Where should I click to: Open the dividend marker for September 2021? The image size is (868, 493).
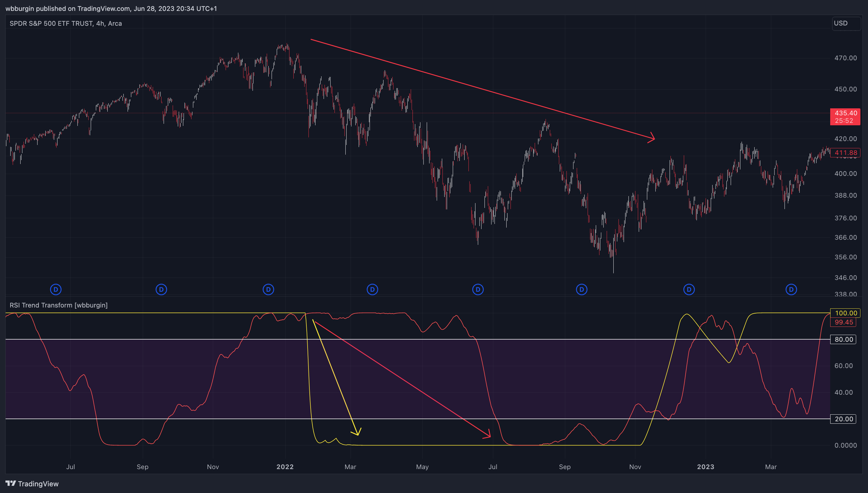point(162,290)
